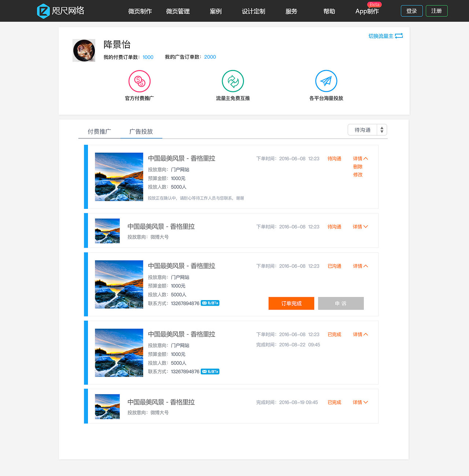Click the 切换流量主 link
Image resolution: width=469 pixels, height=476 pixels.
coord(381,36)
